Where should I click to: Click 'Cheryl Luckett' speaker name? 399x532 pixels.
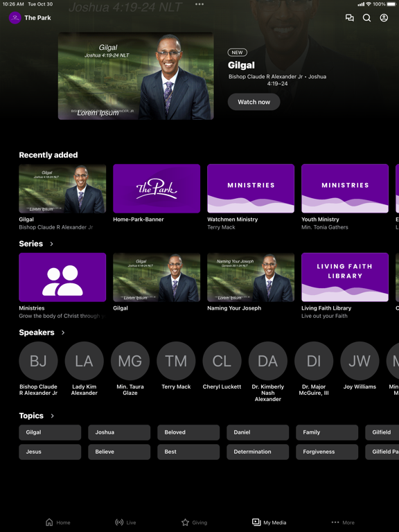(x=222, y=387)
